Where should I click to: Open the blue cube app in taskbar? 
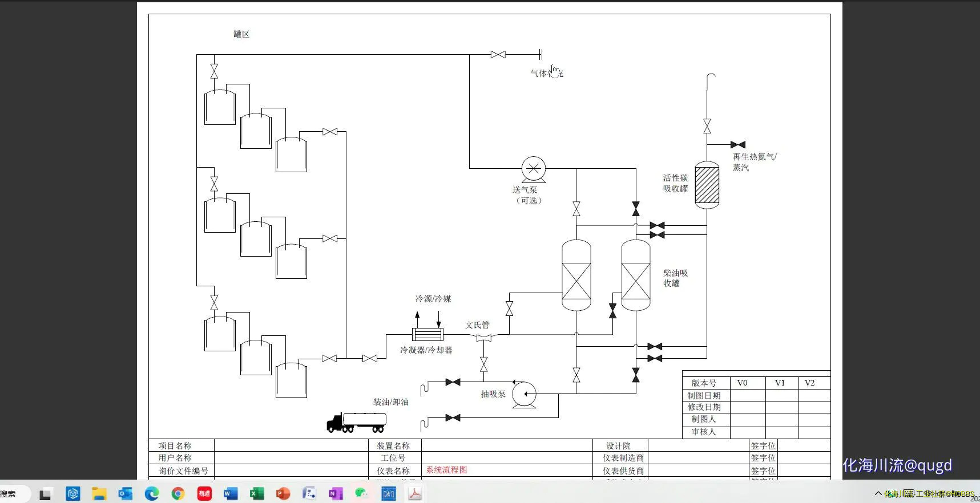click(73, 494)
